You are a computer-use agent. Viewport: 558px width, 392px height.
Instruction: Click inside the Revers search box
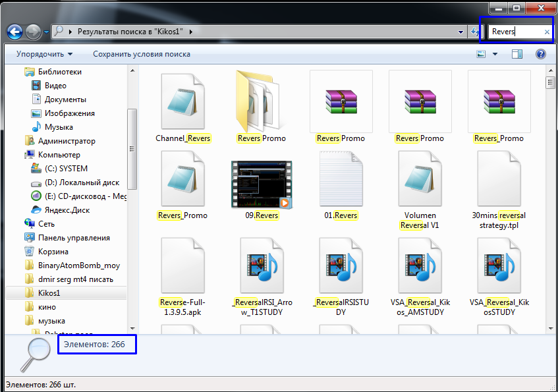pyautogui.click(x=514, y=32)
